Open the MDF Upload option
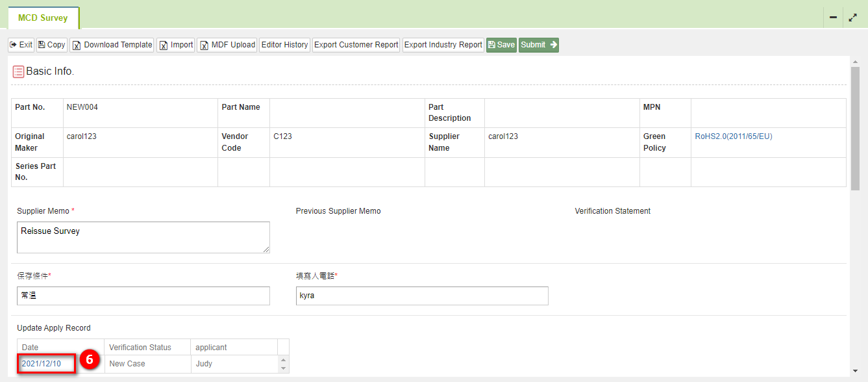The height and width of the screenshot is (382, 868). (227, 45)
